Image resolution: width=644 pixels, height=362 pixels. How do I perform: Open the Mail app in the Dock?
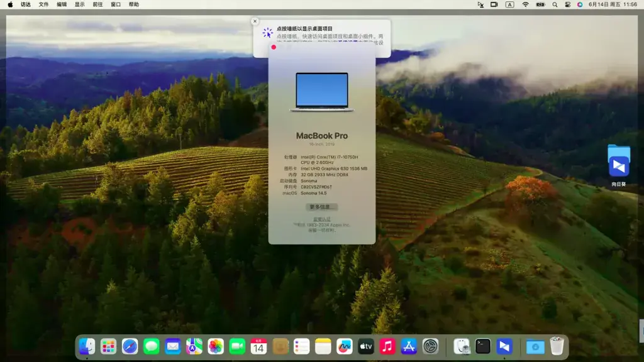[173, 346]
